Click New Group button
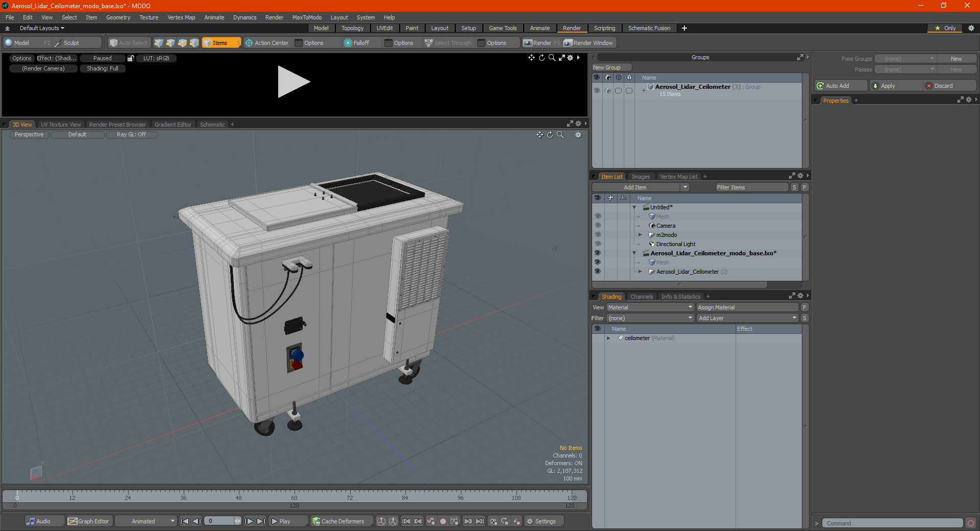Screen dimensions: 980x531 pyautogui.click(x=611, y=67)
